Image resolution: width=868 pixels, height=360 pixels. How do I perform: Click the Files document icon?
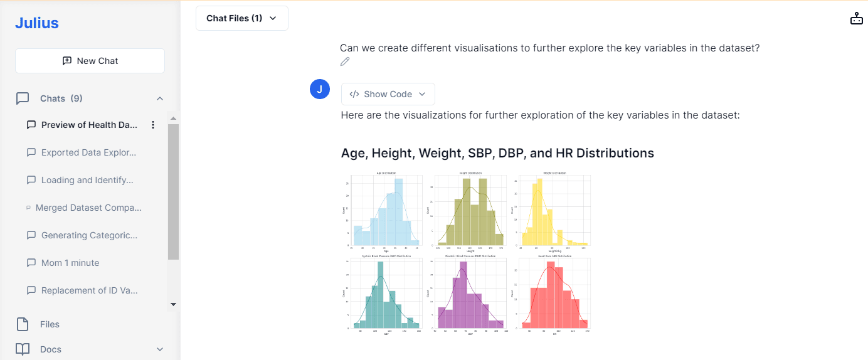tap(23, 324)
